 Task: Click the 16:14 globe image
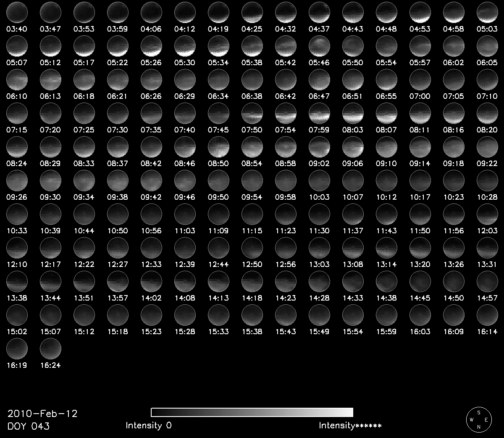click(x=487, y=315)
